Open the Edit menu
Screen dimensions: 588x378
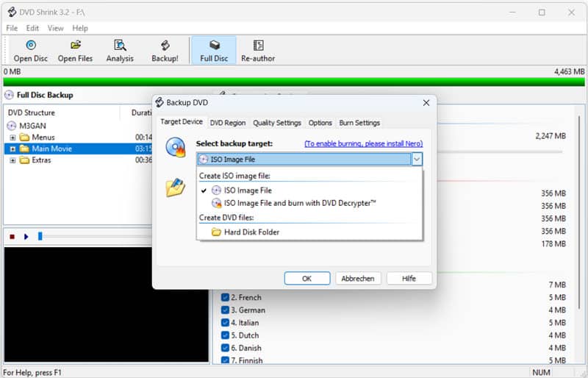(x=32, y=28)
